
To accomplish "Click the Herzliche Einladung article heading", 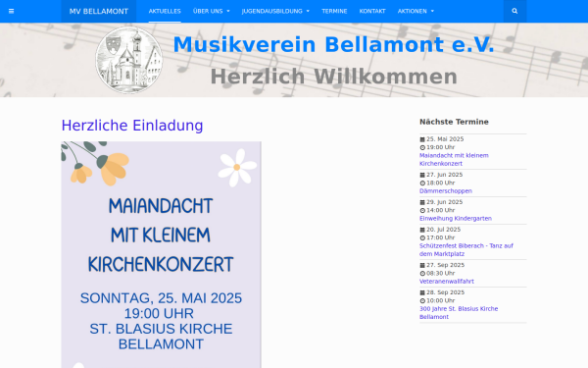I will (x=132, y=126).
